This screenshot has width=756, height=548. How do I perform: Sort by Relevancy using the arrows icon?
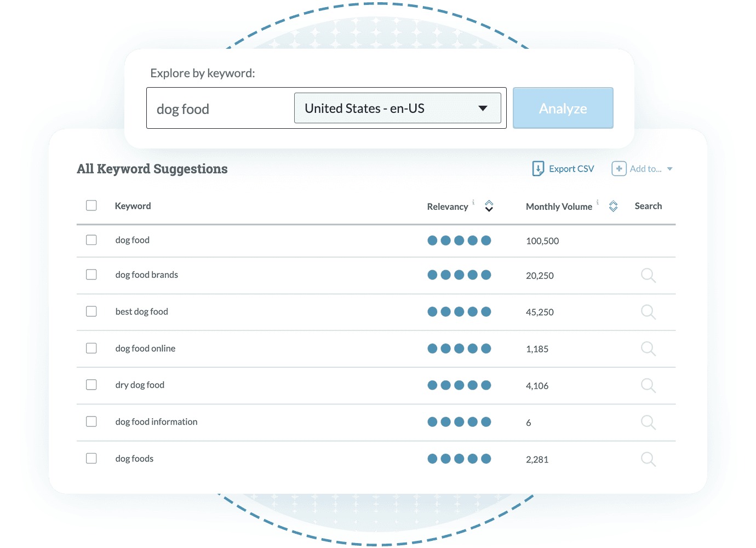[489, 206]
